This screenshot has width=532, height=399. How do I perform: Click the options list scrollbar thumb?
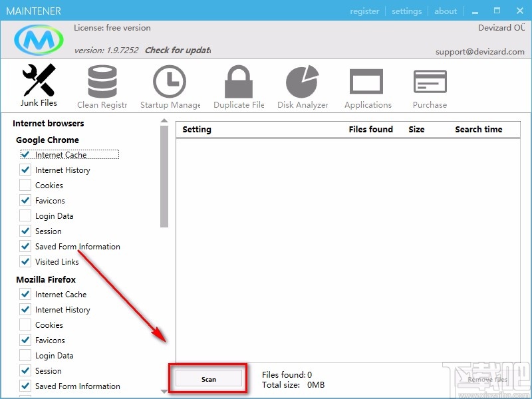point(164,176)
